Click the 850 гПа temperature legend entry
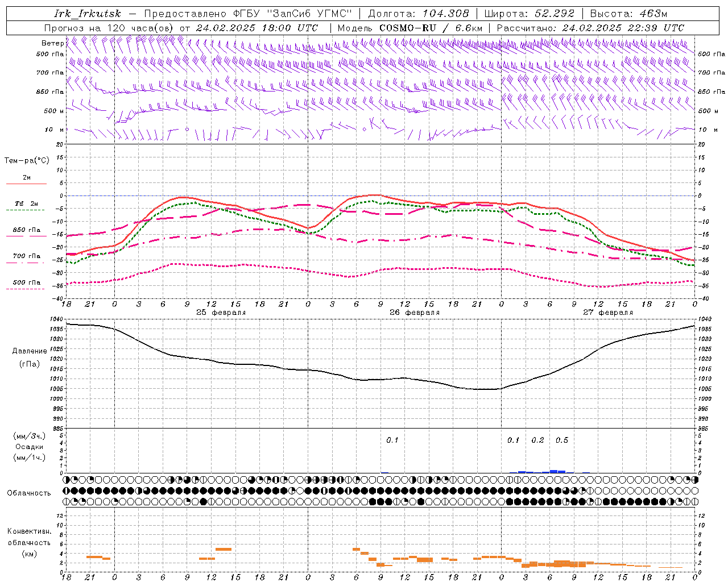Screen dimensions: 728x582 (x=26, y=230)
